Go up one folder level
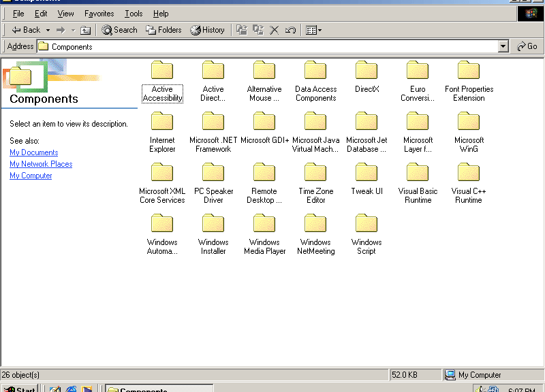This screenshot has height=392, width=545. point(86,30)
